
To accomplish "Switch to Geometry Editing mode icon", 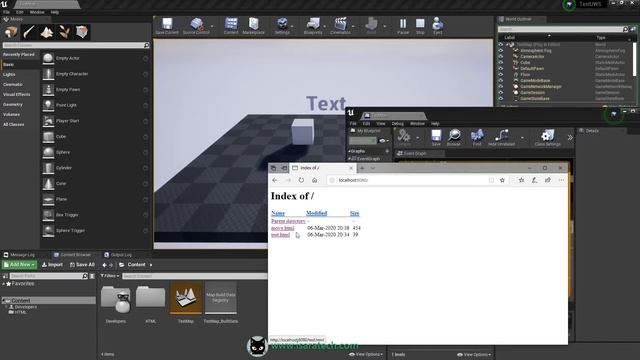I will click(x=82, y=32).
